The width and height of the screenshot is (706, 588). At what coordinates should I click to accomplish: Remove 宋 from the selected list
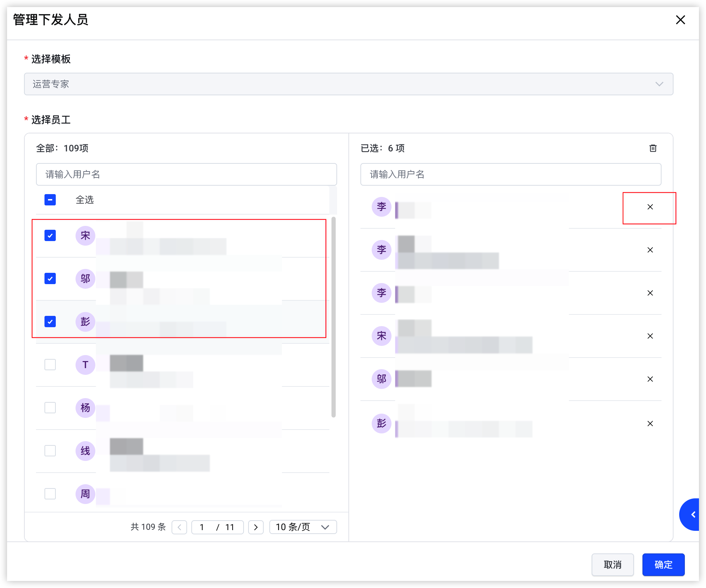pos(650,336)
